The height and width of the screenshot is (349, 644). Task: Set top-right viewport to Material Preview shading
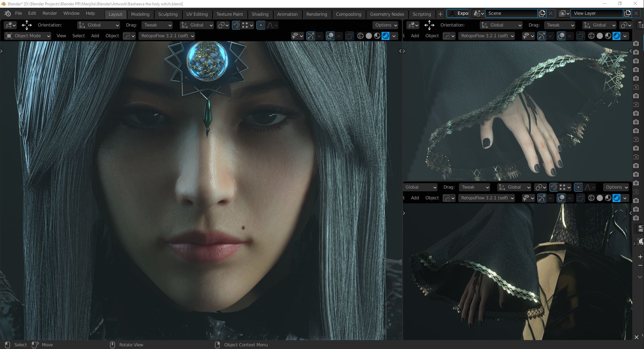(x=608, y=36)
